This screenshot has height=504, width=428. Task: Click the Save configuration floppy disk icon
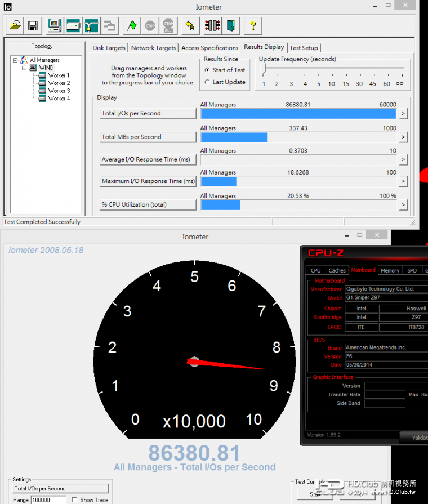[x=33, y=25]
